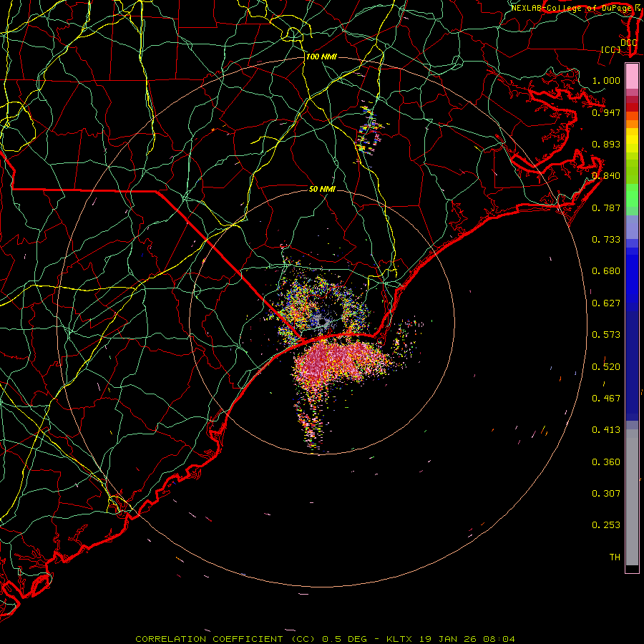Viewport: 644px width, 644px height.
Task: Click the 50 NMI range ring label
Action: (322, 189)
